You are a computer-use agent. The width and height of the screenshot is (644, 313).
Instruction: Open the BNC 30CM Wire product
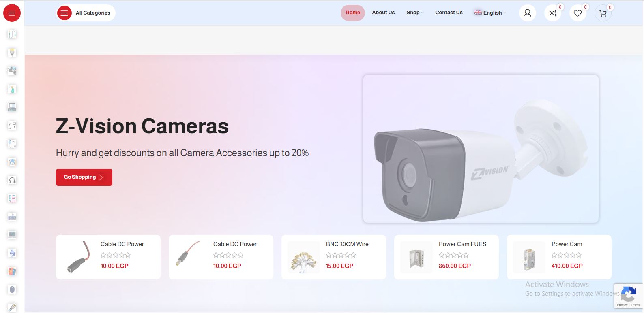[347, 244]
